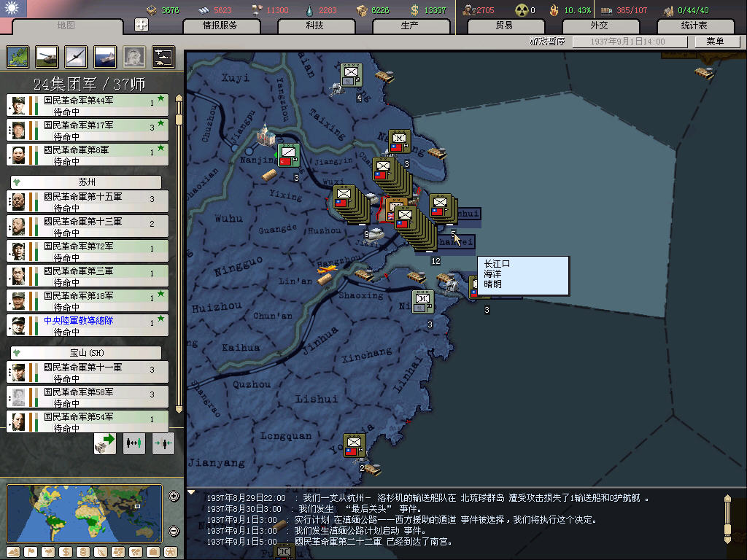Open the combined battles overview icon
747x560 pixels.
163,56
